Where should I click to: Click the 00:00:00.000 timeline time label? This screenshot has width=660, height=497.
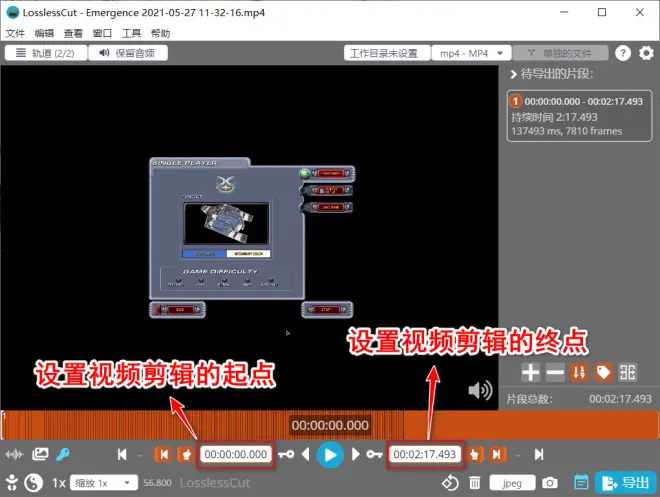[330, 425]
